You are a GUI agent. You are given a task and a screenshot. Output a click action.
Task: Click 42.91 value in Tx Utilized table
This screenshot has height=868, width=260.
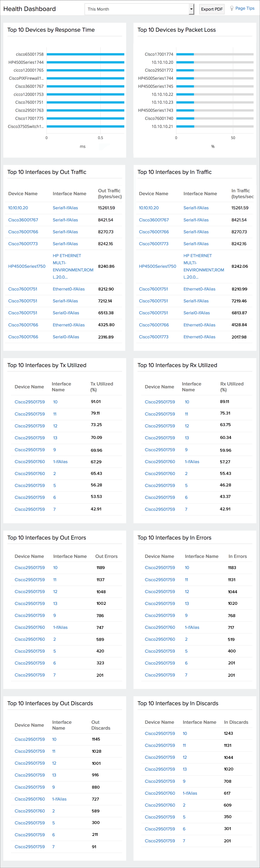[x=96, y=509]
